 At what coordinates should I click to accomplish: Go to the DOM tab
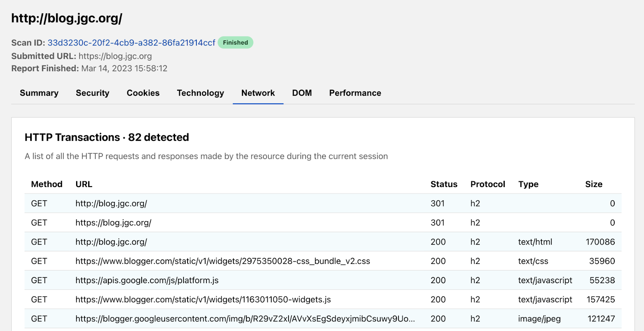click(x=302, y=93)
